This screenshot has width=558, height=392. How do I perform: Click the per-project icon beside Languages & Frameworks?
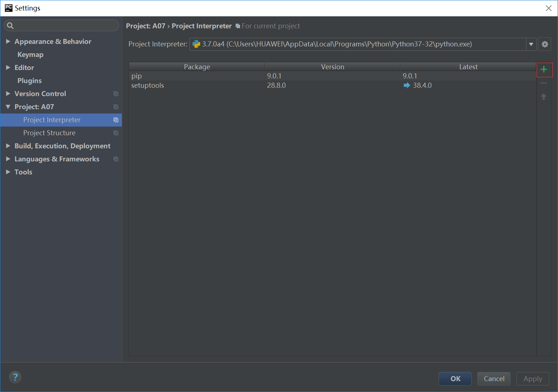click(x=116, y=159)
